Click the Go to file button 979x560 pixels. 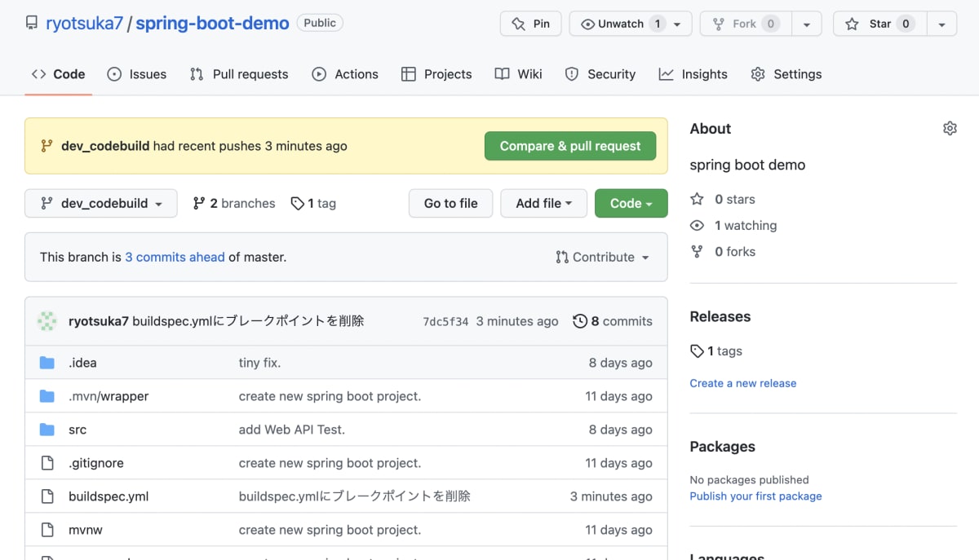click(450, 203)
